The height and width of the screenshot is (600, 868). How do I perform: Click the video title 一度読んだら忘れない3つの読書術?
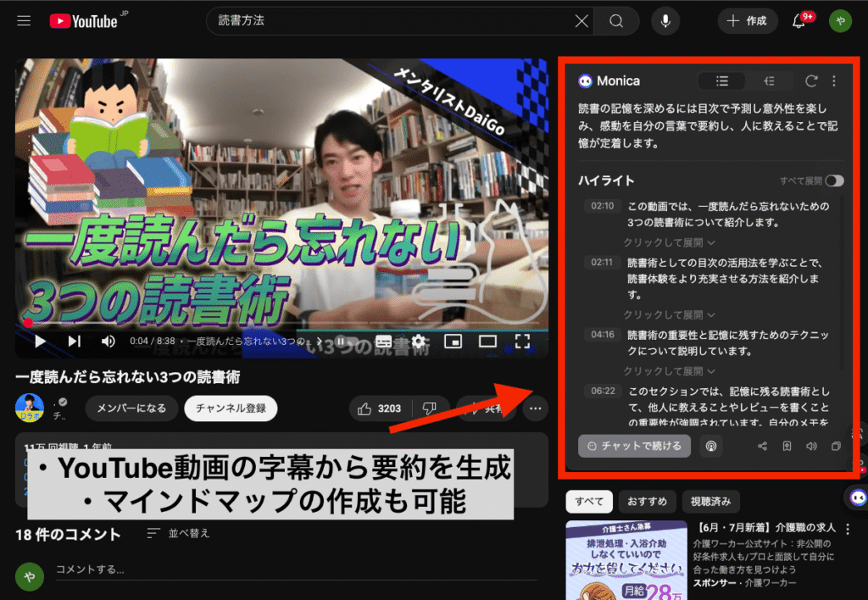128,377
